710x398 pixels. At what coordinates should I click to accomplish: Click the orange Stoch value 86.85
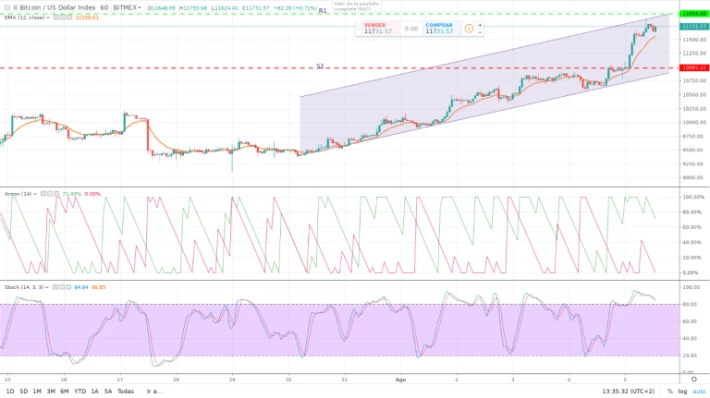coord(98,287)
